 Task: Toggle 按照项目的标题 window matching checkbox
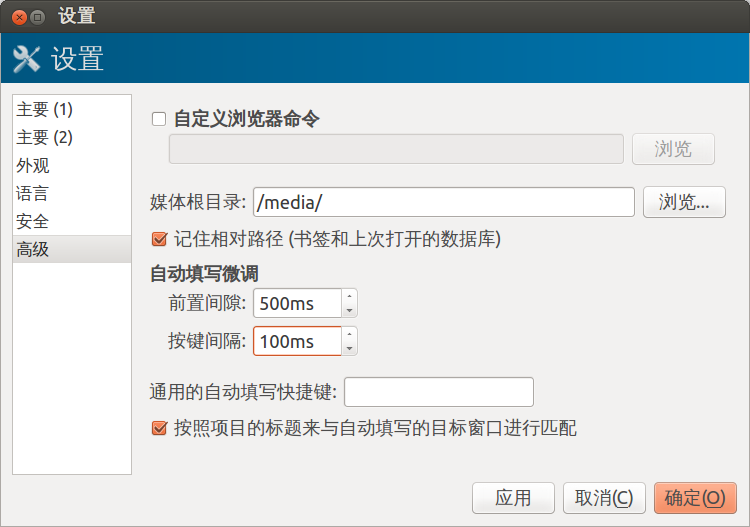[x=159, y=429]
